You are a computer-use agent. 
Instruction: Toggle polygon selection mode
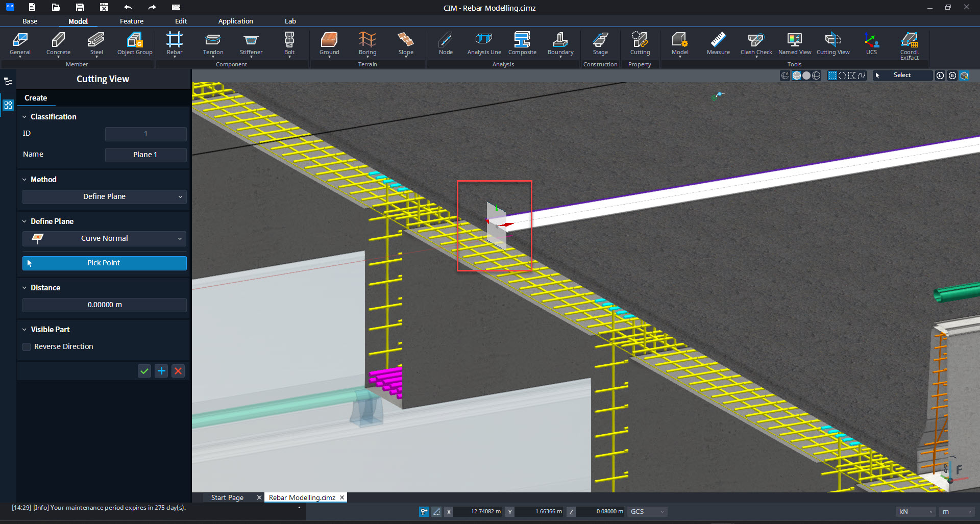[852, 76]
